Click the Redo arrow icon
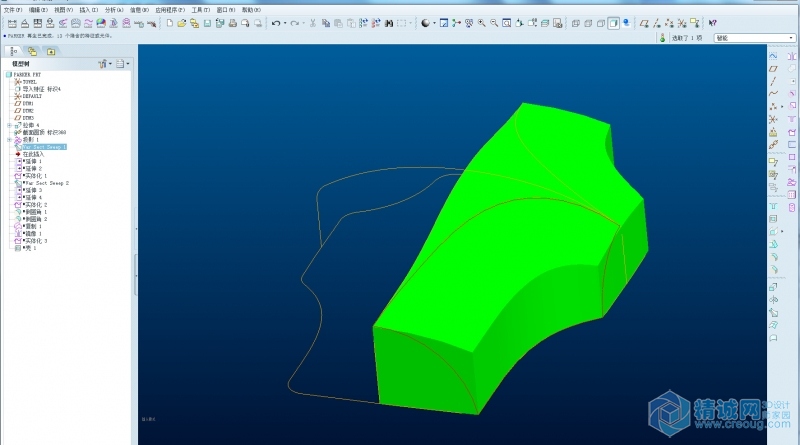800x445 pixels. coord(294,23)
